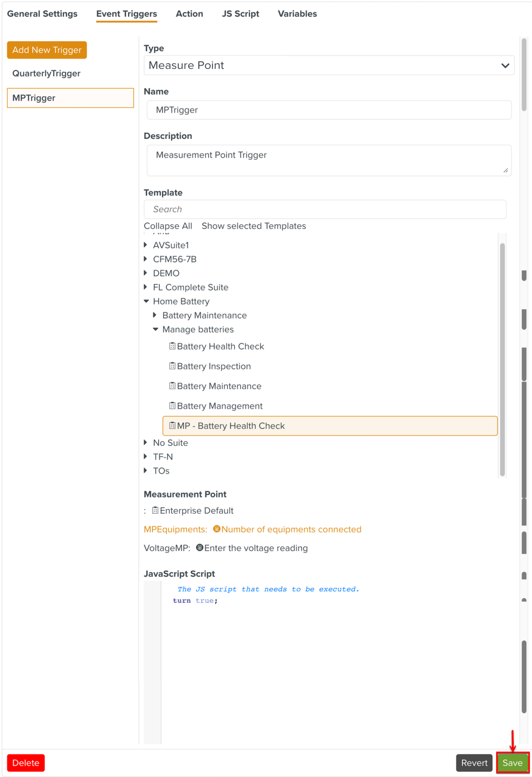Open the Variables tab
Screen dimensions: 532x777
[297, 14]
